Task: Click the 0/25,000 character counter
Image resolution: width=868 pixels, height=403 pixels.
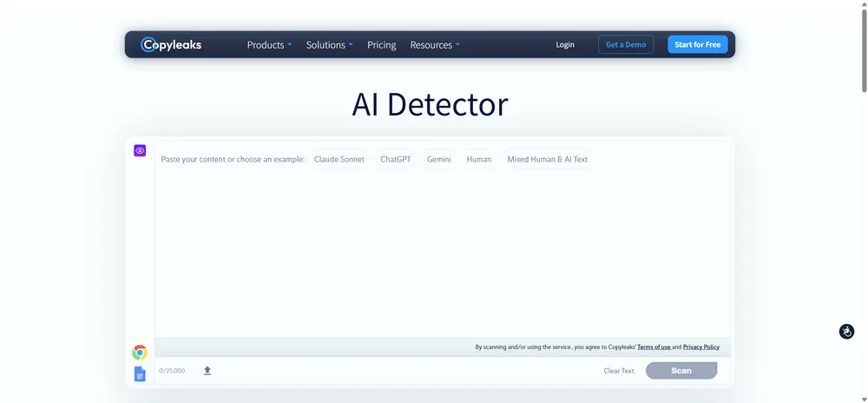Action: [x=172, y=371]
